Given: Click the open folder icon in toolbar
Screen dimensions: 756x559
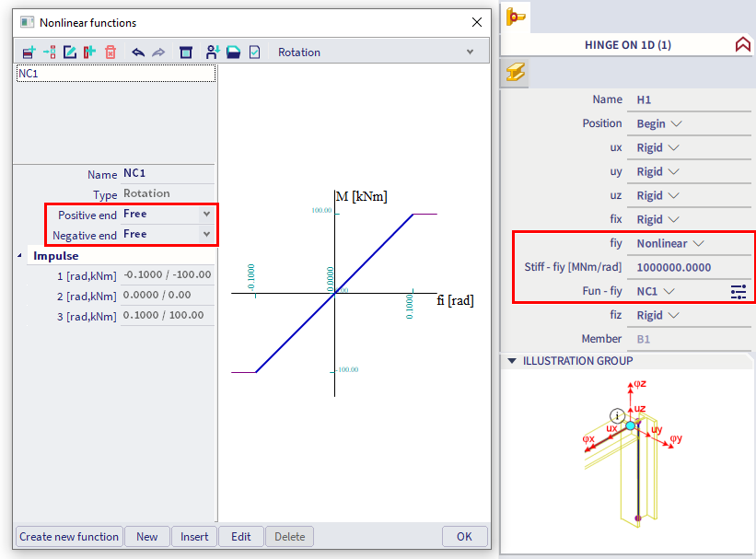Looking at the screenshot, I should pos(234,52).
